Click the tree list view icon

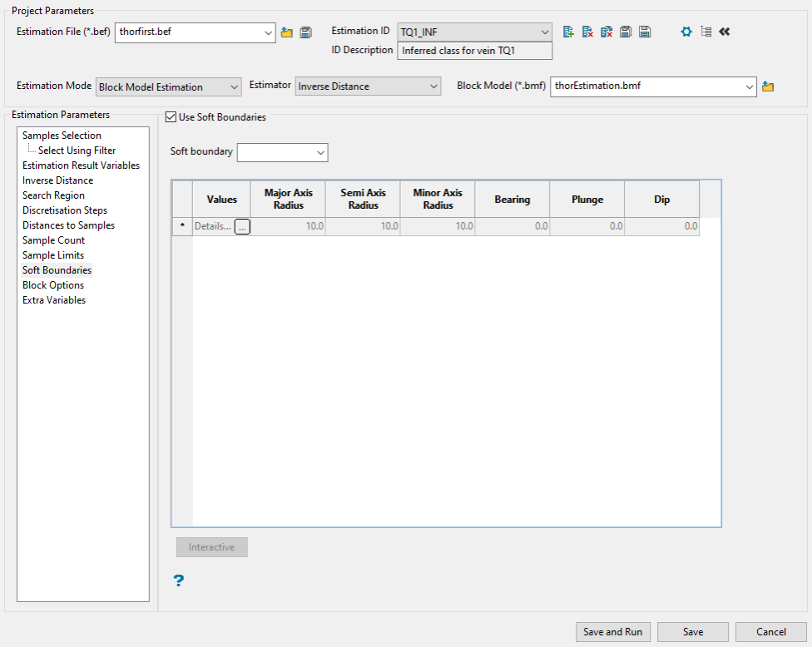point(706,32)
